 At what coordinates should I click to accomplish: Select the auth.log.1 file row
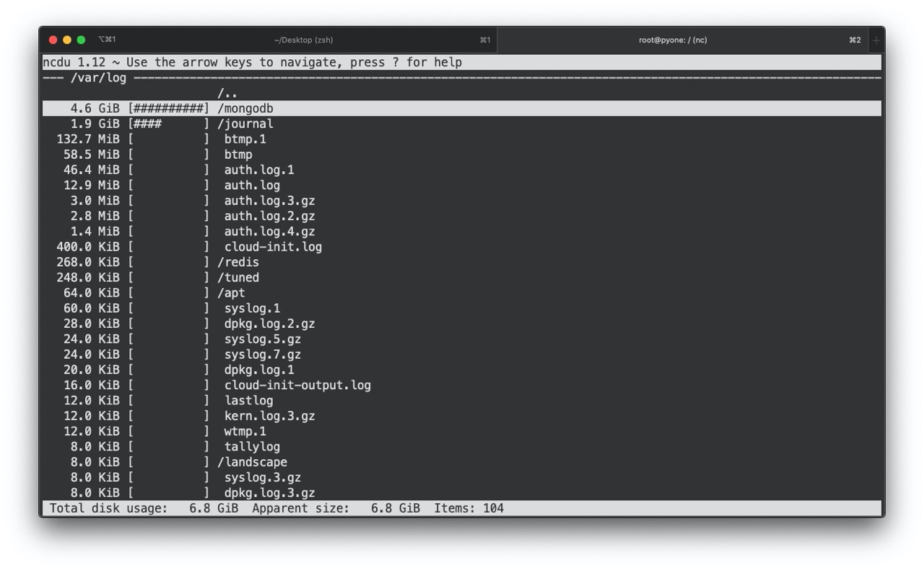tap(258, 170)
